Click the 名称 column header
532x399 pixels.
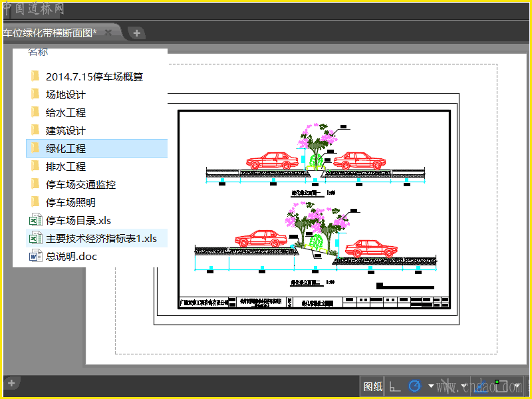(38, 52)
